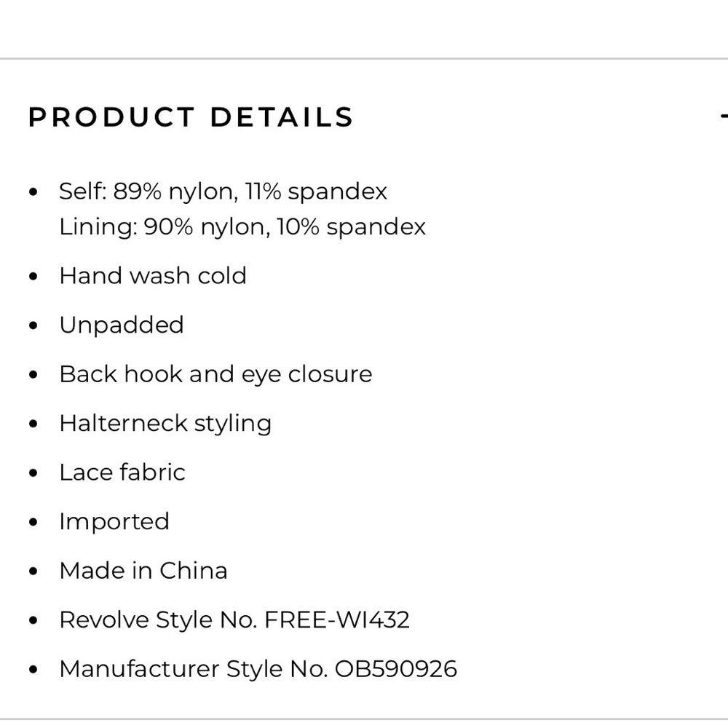The height and width of the screenshot is (728, 728).
Task: Click the bullet before Halterneck styling
Action: (x=33, y=424)
